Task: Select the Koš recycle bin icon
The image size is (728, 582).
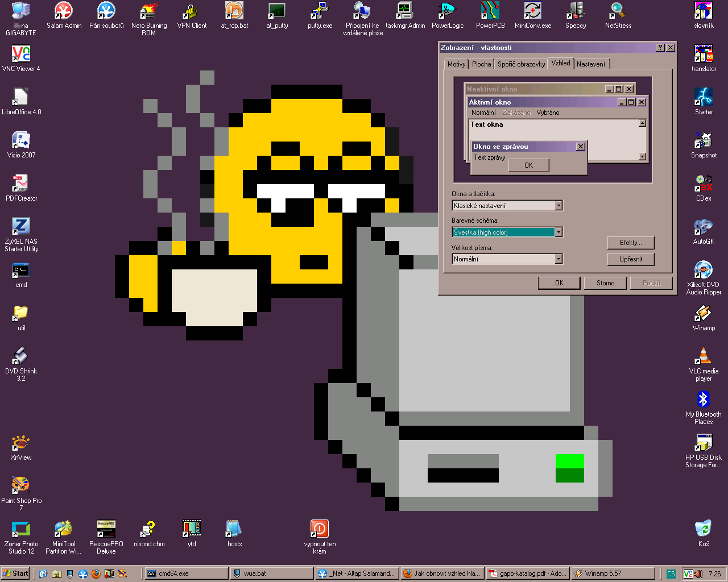Action: pyautogui.click(x=704, y=534)
